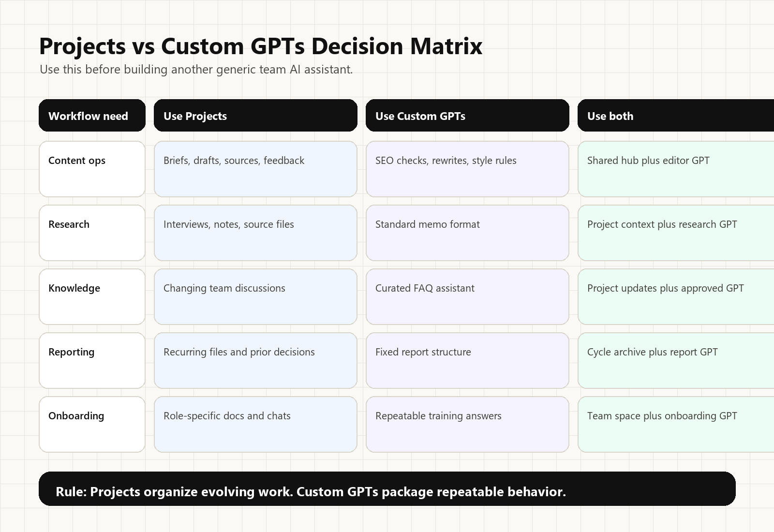
Task: Click the cell 'Changing team discussions'
Action: (x=255, y=296)
